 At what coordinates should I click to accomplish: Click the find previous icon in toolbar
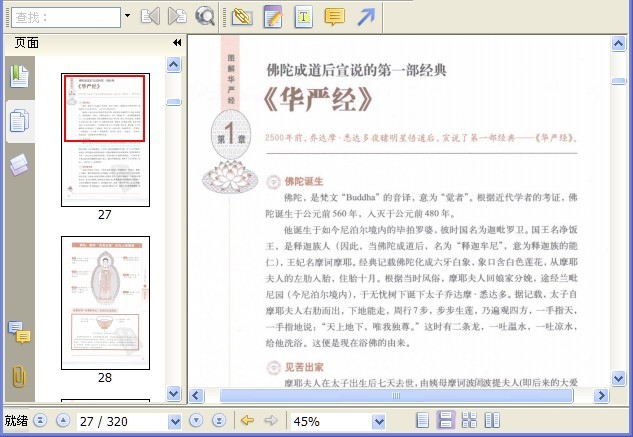click(x=150, y=17)
